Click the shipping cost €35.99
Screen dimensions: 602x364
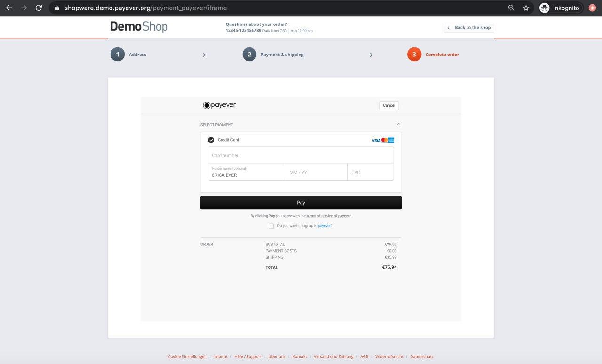(390, 257)
